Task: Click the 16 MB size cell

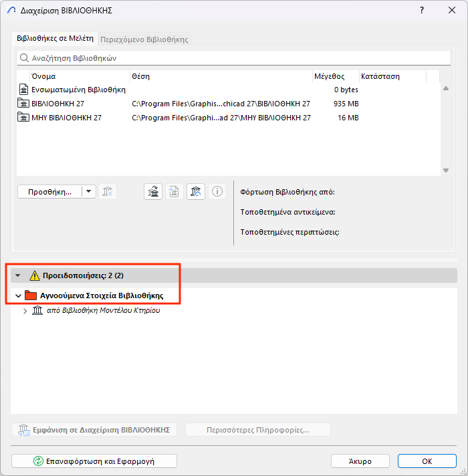Action: (x=348, y=118)
